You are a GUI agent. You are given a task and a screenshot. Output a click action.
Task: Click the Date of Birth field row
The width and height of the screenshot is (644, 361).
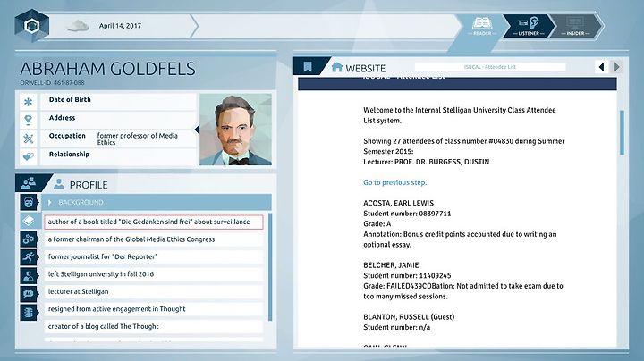coord(118,102)
